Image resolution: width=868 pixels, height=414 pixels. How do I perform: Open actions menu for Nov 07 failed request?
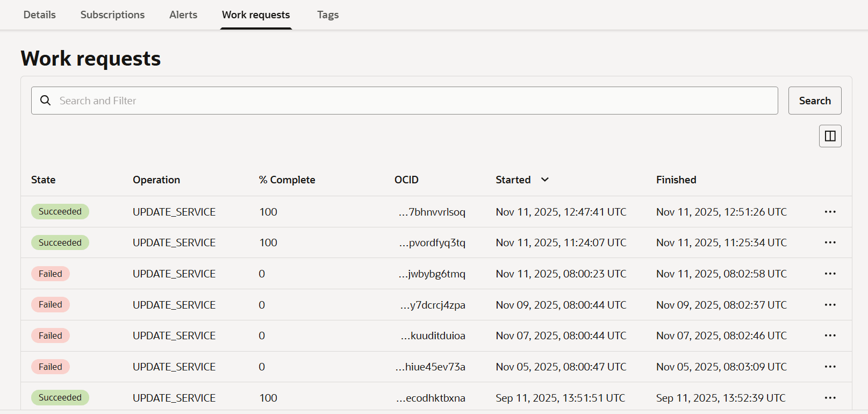pos(830,336)
